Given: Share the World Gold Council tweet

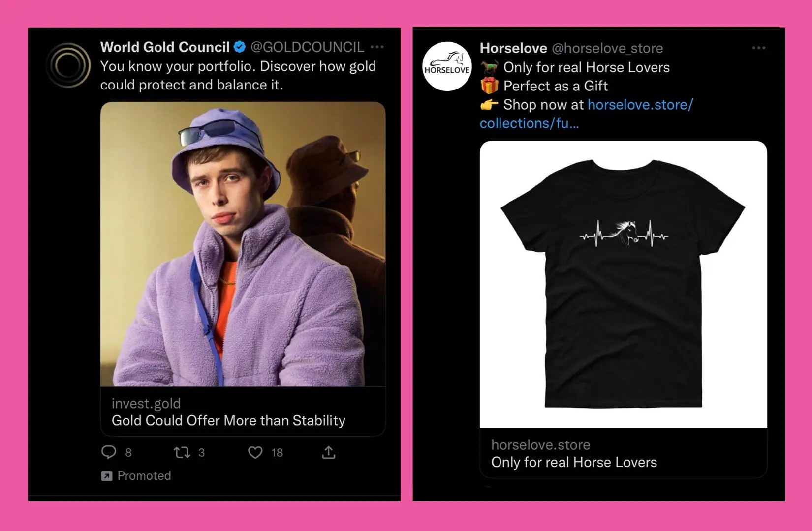Looking at the screenshot, I should point(329,452).
